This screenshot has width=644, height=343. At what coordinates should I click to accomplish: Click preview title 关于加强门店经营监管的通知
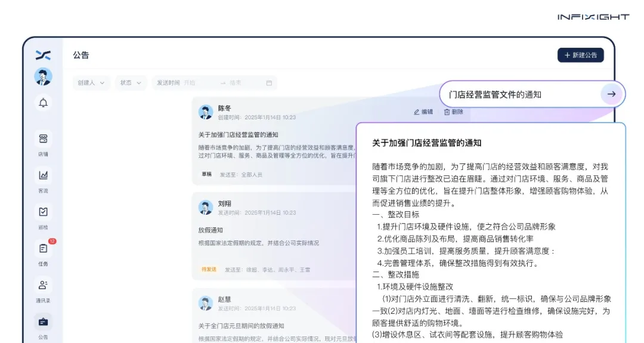click(427, 143)
